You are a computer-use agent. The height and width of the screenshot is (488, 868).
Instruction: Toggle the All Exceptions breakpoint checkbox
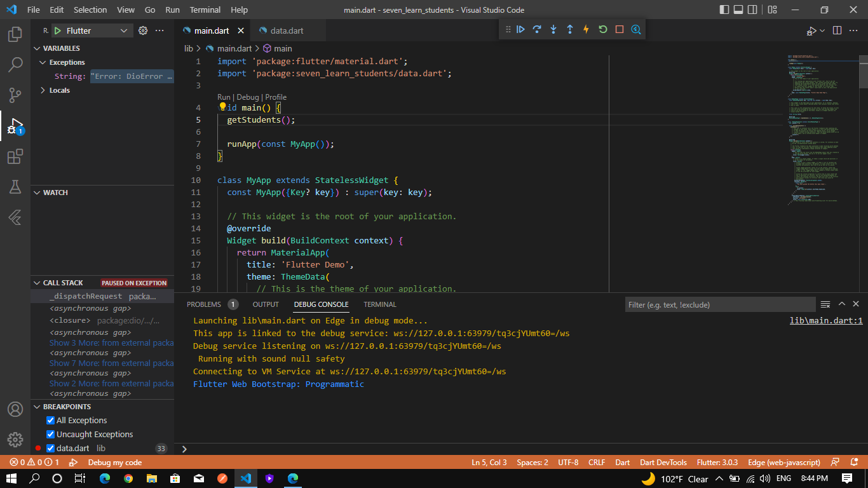tap(51, 420)
